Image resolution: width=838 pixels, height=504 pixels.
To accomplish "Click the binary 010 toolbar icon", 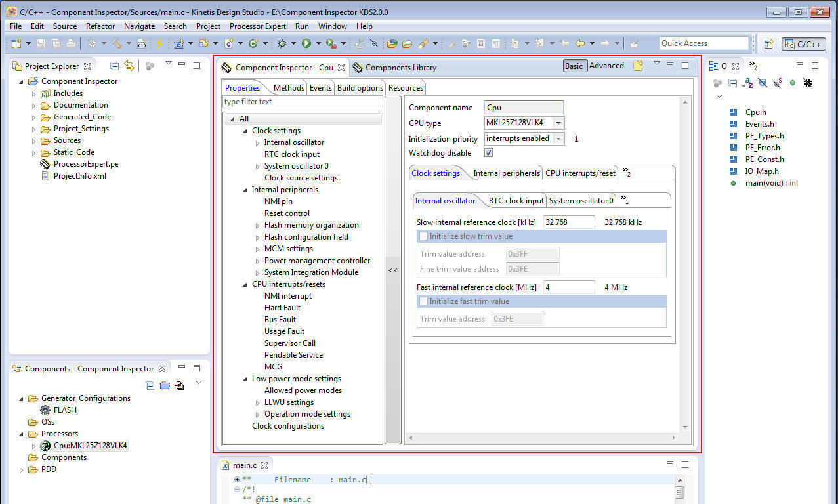I will point(141,43).
